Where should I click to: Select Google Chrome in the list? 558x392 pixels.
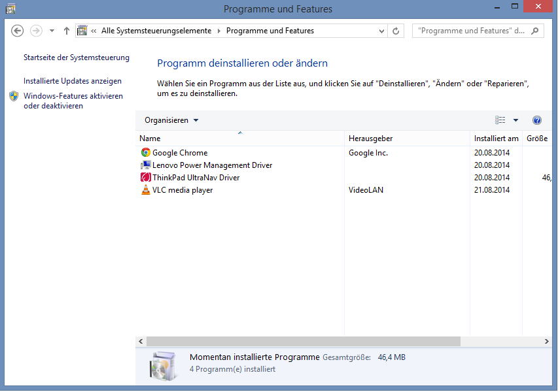click(x=180, y=152)
